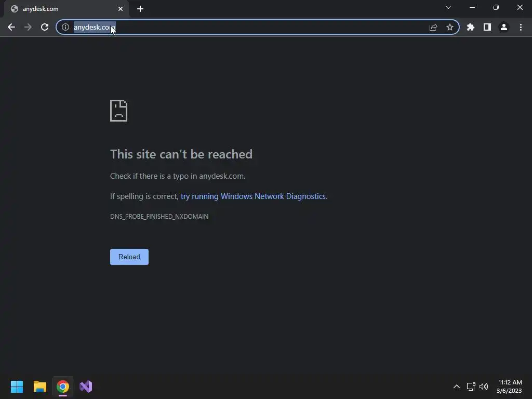The height and width of the screenshot is (399, 532).
Task: Open the volume speaker tray icon
Action: click(484, 387)
